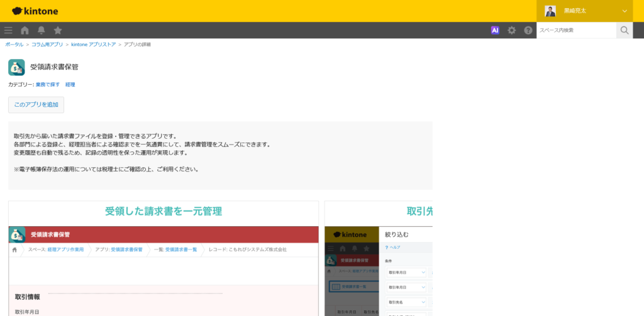Click the text starting ※電子帳簿保存法
Viewport: 644px width, 316px height.
(x=106, y=169)
